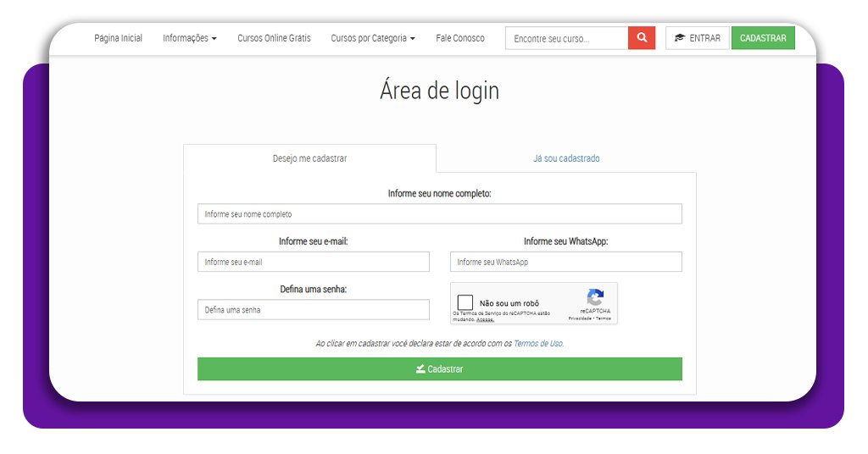Focus the 'Encontre seu curso' search field

point(566,38)
